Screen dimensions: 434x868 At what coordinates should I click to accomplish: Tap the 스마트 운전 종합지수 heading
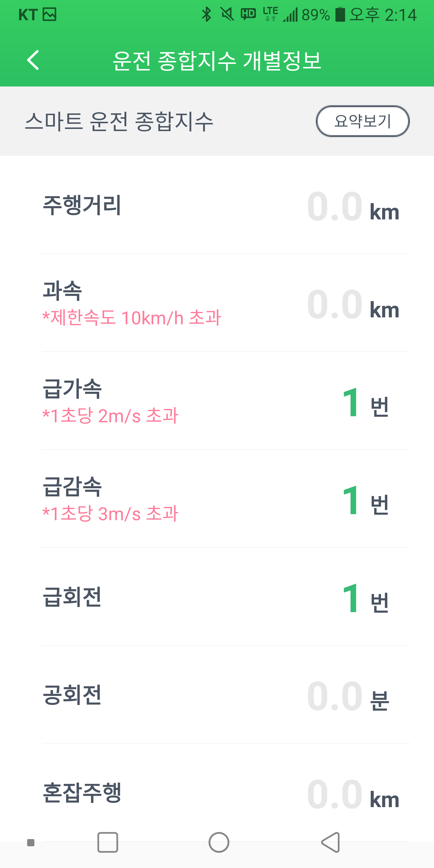pyautogui.click(x=119, y=121)
